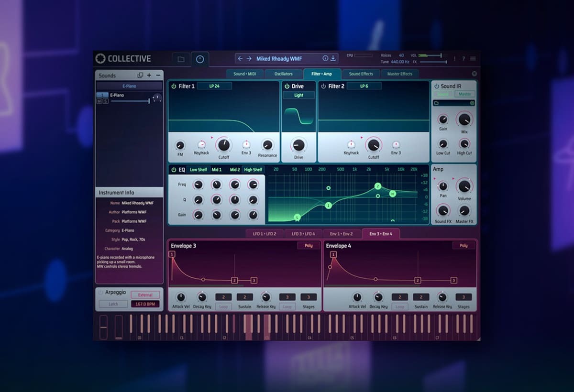Open the preset browser folder icon
Screen dimensions: 574x392
pyautogui.click(x=181, y=59)
